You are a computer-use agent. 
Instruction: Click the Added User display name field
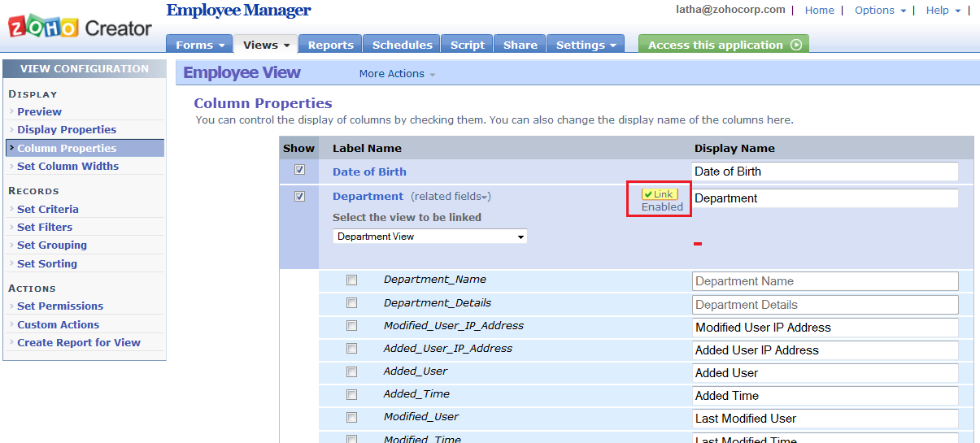click(x=825, y=373)
